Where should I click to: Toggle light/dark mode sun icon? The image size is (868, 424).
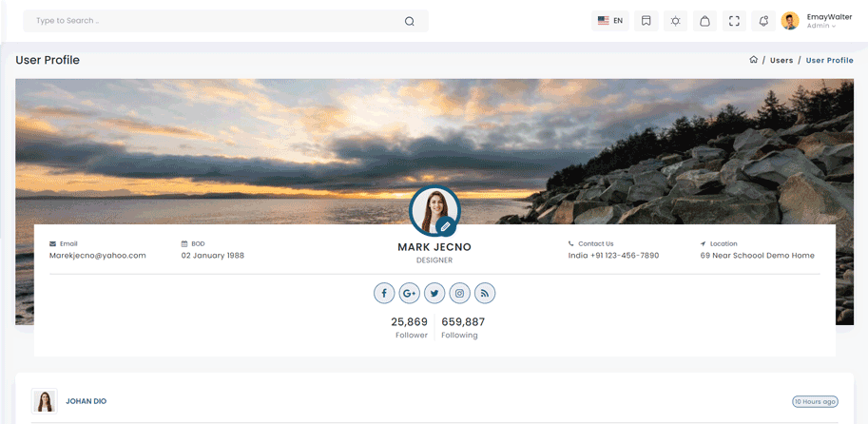(x=675, y=21)
